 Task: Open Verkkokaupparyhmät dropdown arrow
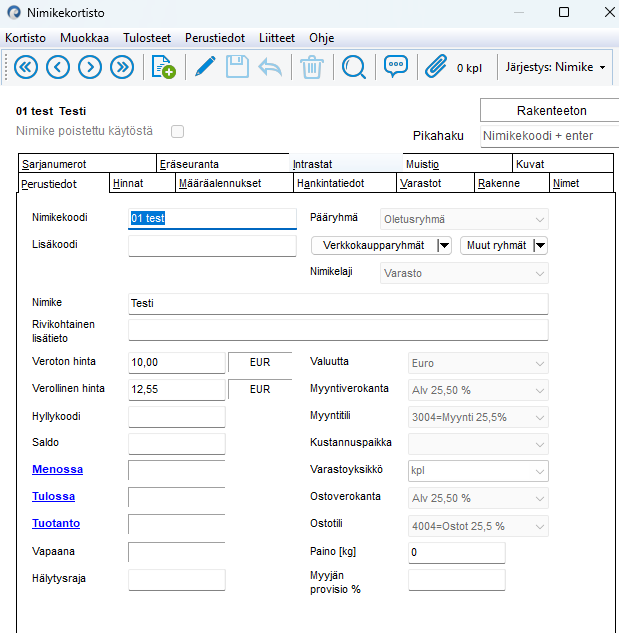(x=444, y=245)
